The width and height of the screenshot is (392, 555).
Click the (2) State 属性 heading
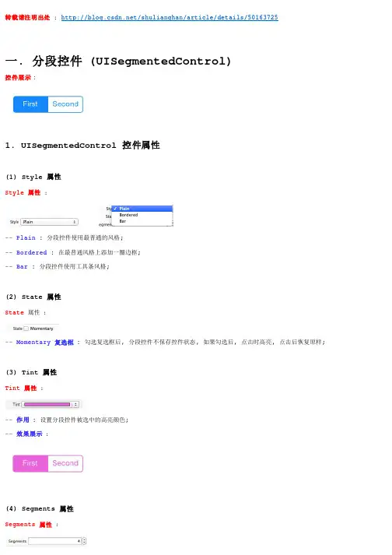pos(33,297)
